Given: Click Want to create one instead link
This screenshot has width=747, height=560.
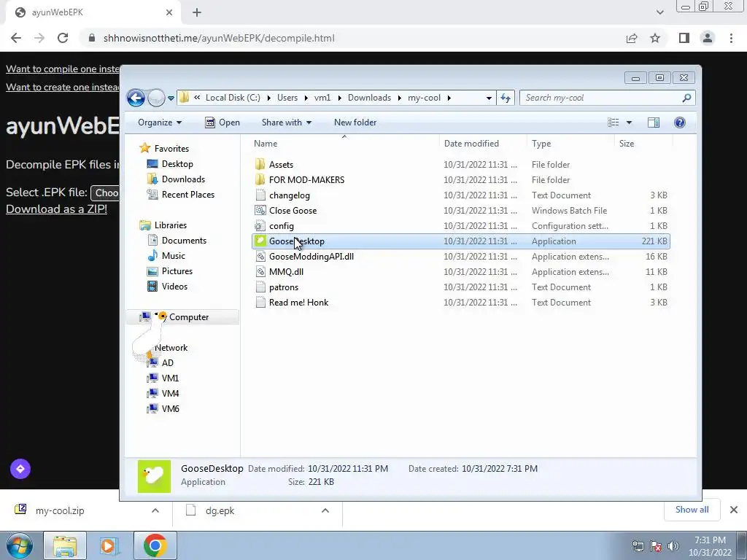Looking at the screenshot, I should [x=63, y=87].
